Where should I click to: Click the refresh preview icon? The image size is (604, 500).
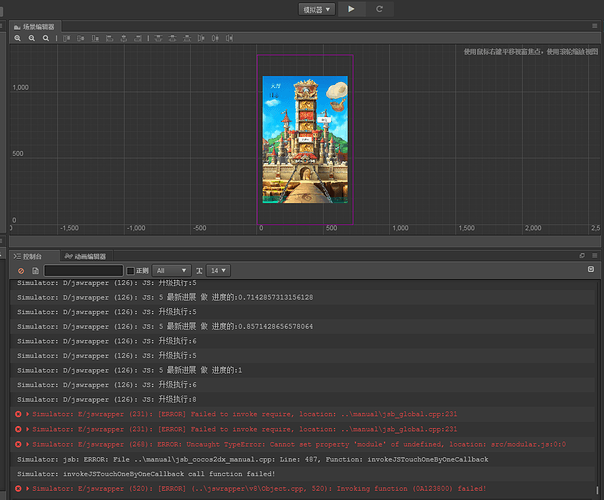[379, 8]
